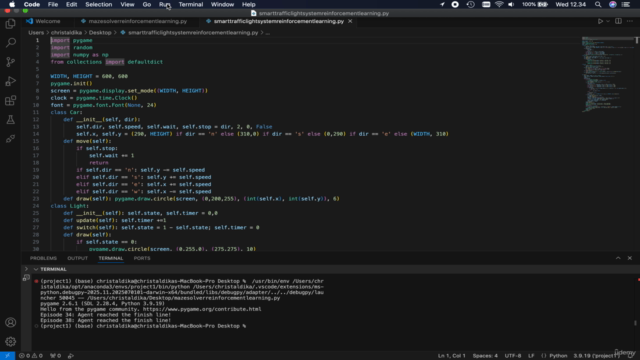Select language mode Python

point(558,356)
